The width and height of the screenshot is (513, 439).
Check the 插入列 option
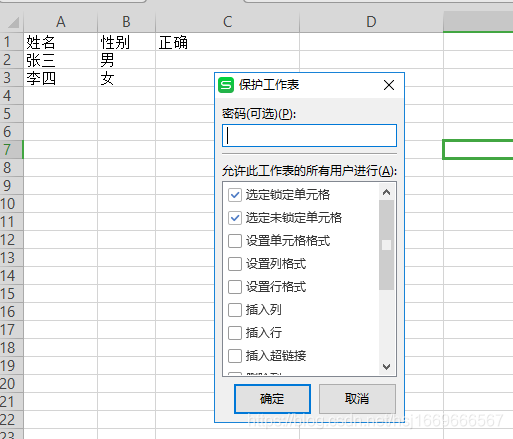click(235, 310)
